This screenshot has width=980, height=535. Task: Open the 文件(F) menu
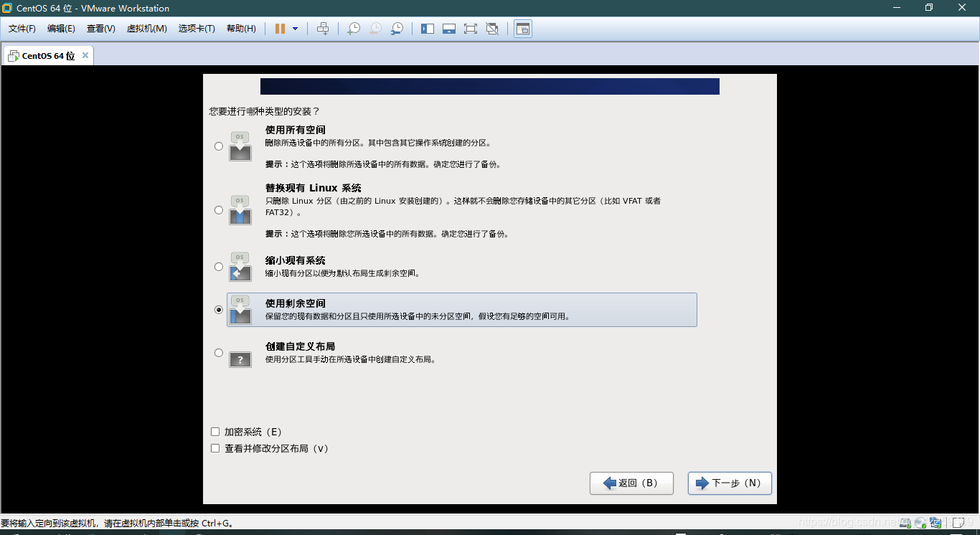22,29
